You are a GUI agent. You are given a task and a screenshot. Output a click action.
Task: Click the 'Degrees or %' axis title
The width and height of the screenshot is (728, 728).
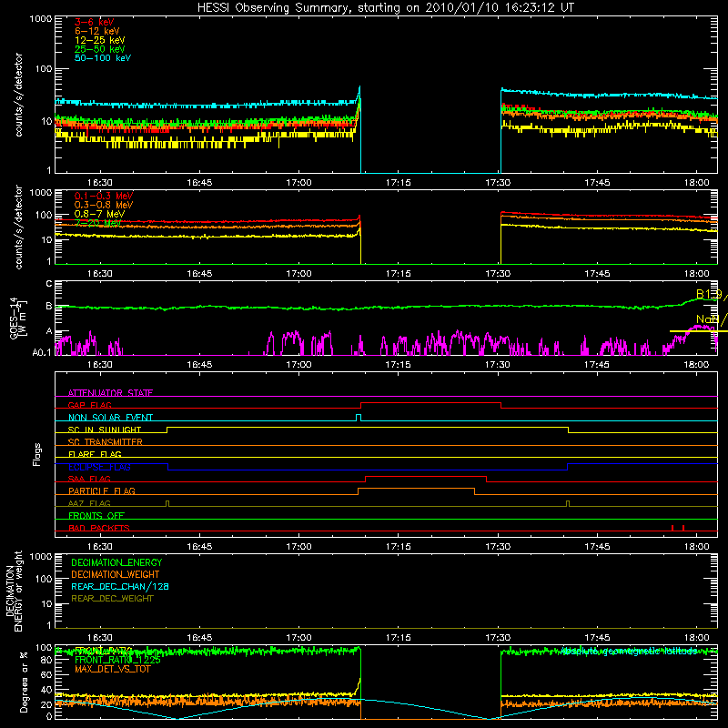tap(24, 682)
